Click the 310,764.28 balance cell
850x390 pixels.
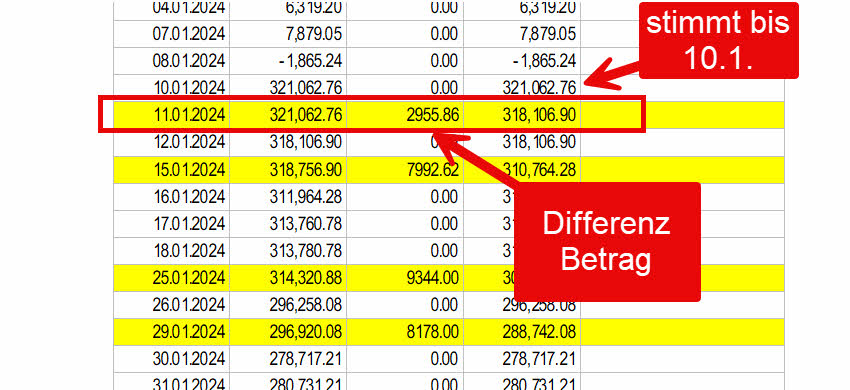click(522, 170)
